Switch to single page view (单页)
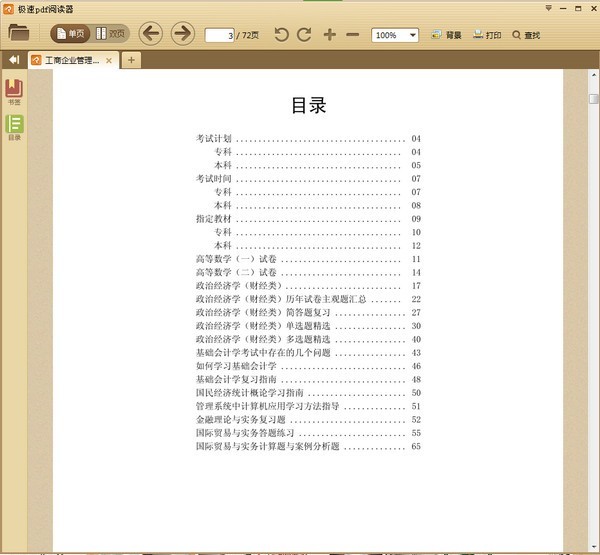 coord(70,34)
